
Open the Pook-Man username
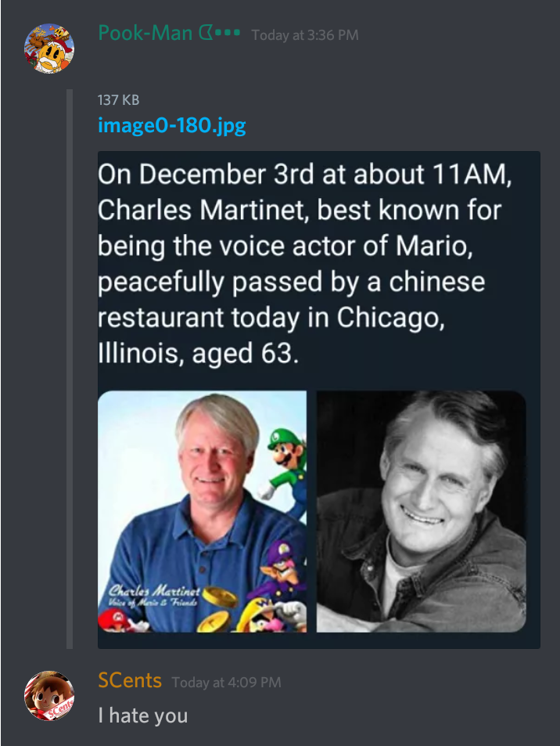pos(145,34)
